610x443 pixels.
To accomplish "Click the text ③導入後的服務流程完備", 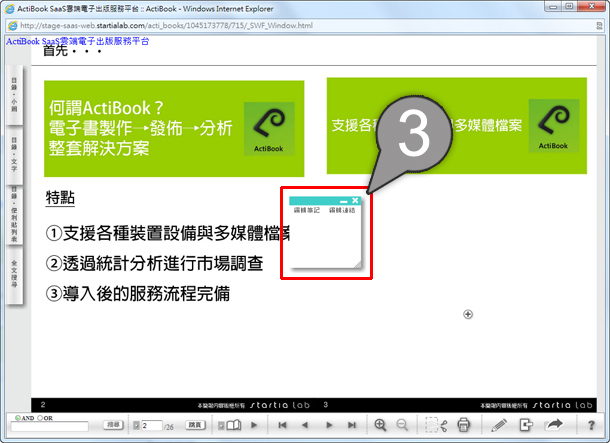I will coord(138,293).
